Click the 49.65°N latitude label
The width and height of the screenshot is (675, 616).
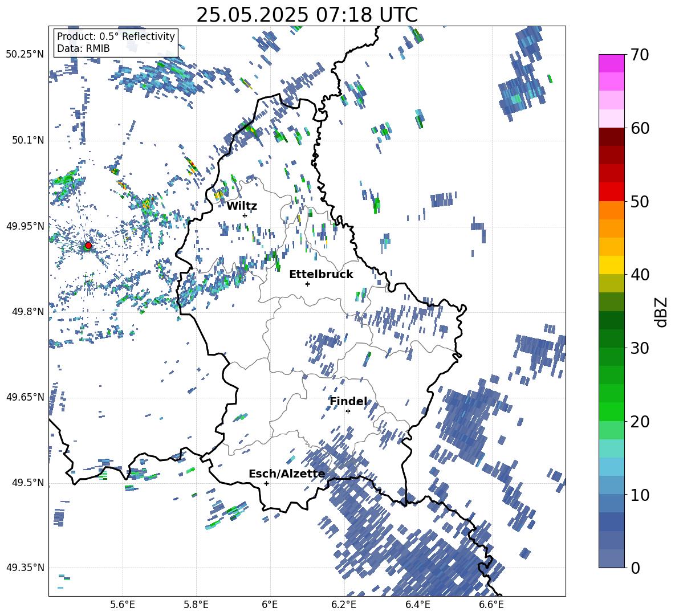(x=25, y=397)
